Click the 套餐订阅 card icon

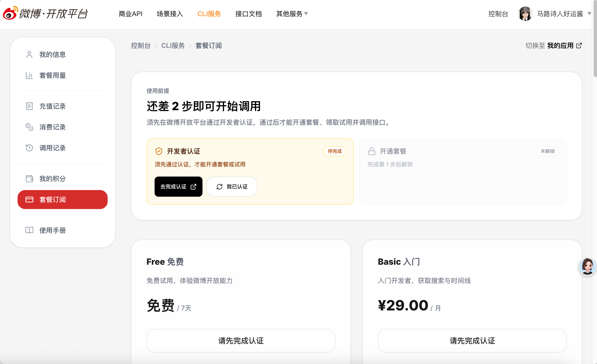tap(29, 199)
